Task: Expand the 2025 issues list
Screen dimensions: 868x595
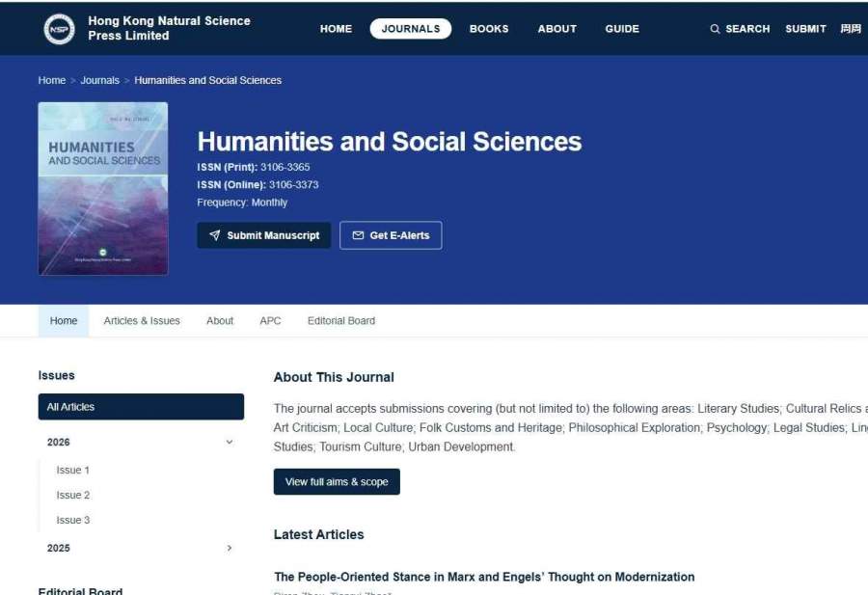Action: (x=230, y=548)
